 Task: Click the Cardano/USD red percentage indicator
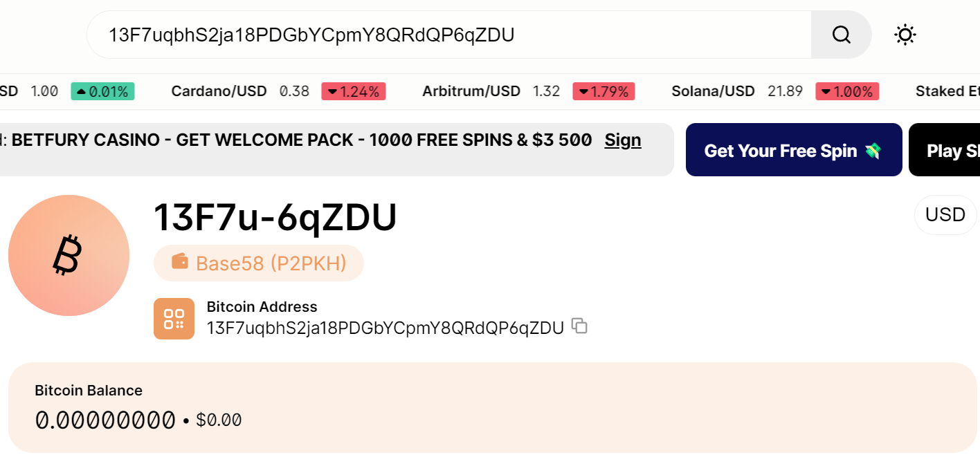pyautogui.click(x=353, y=91)
